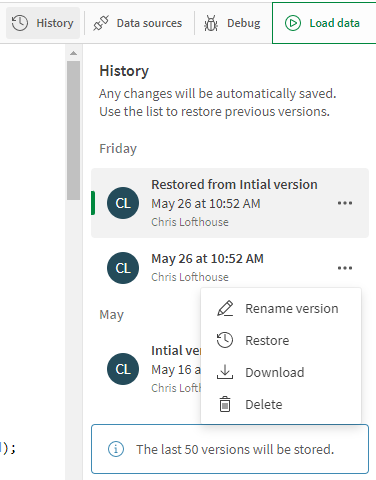This screenshot has height=480, width=376.
Task: Click the download arrow icon in menu
Action: click(x=225, y=372)
